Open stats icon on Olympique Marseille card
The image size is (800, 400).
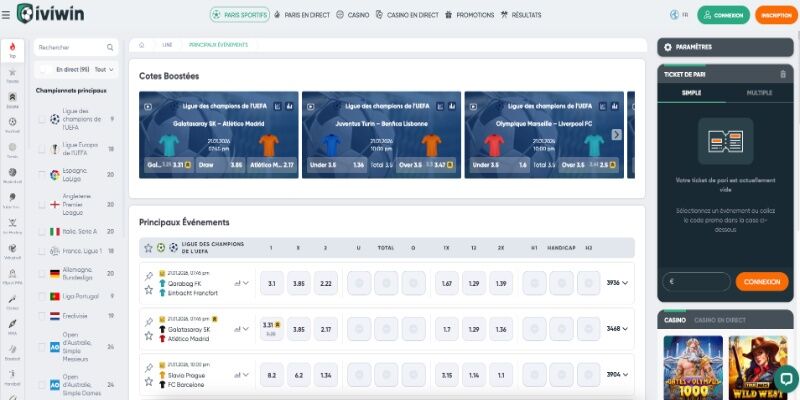615,106
